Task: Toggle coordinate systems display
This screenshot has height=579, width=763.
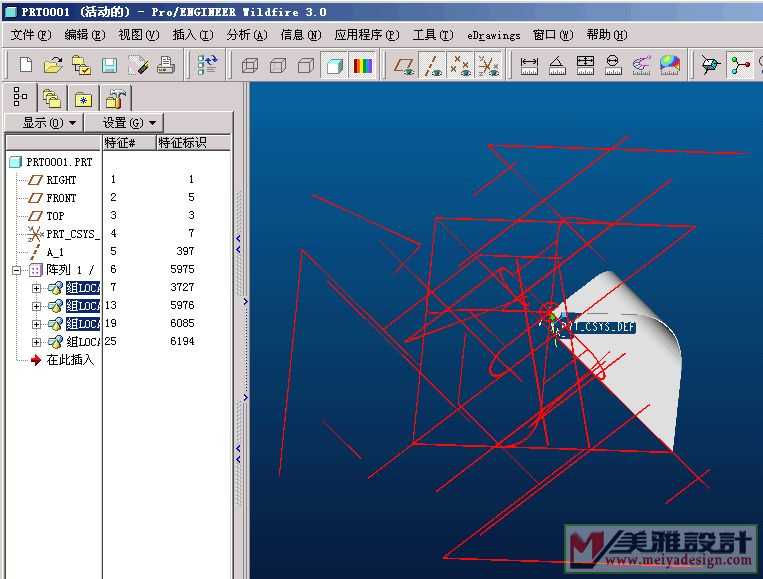Action: point(488,65)
